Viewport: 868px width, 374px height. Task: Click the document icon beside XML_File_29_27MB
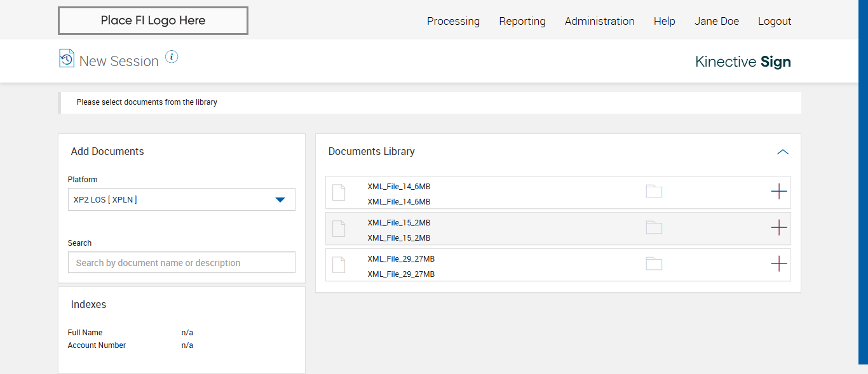(x=339, y=265)
